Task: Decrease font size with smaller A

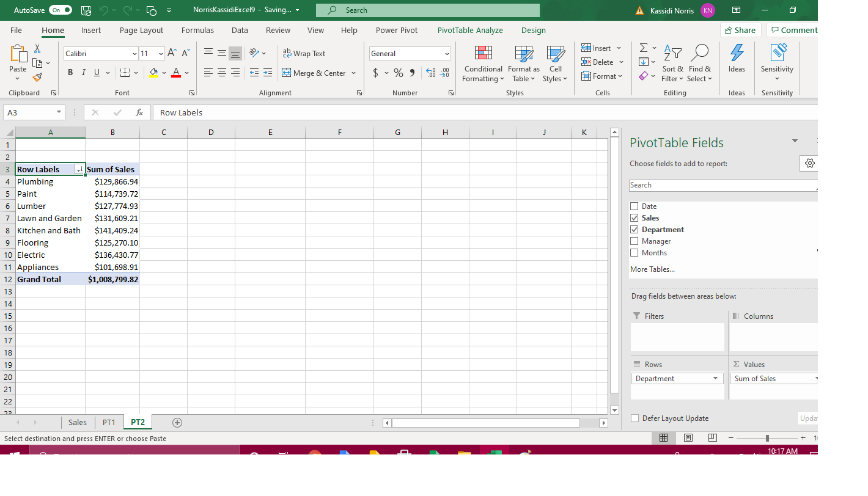Action: pos(185,53)
